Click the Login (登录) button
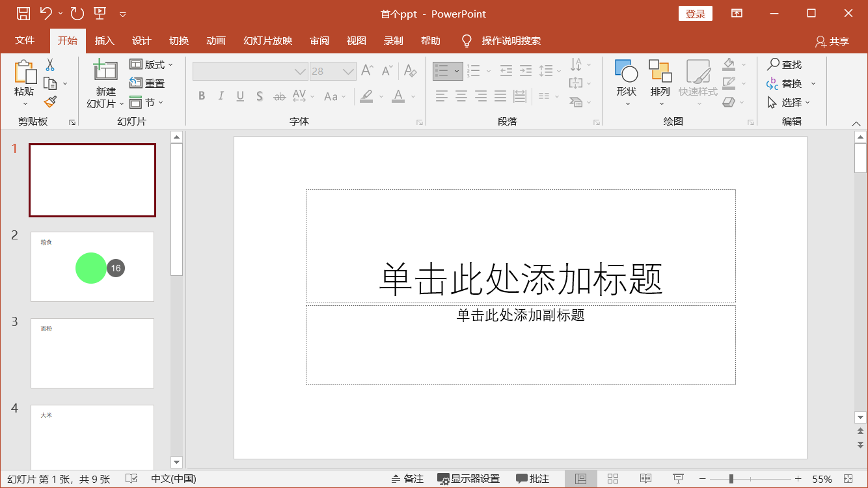 (696, 14)
